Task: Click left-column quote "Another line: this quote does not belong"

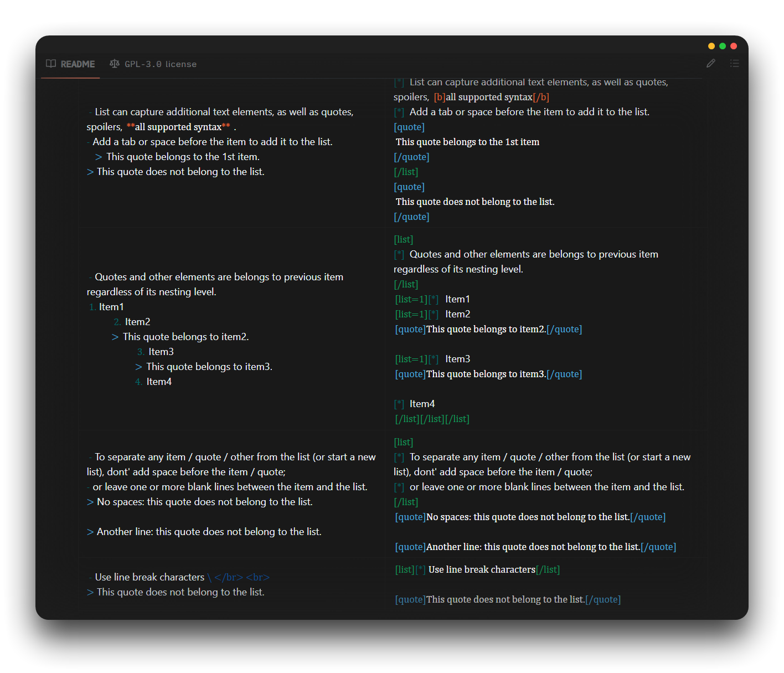Action: tap(209, 532)
